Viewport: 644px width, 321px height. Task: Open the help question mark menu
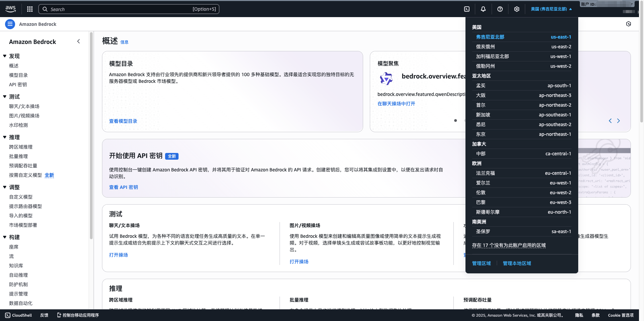(x=500, y=9)
